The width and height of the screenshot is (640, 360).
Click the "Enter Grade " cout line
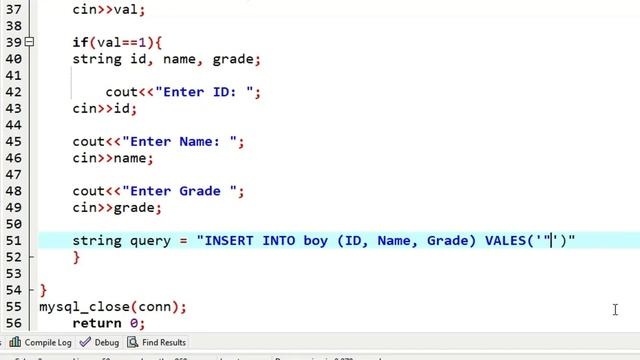158,191
